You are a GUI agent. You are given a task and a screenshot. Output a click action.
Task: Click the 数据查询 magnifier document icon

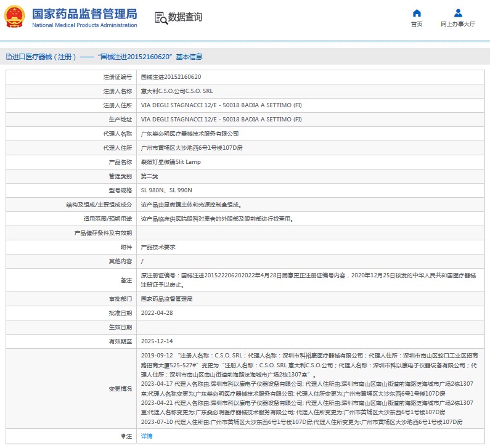point(160,17)
